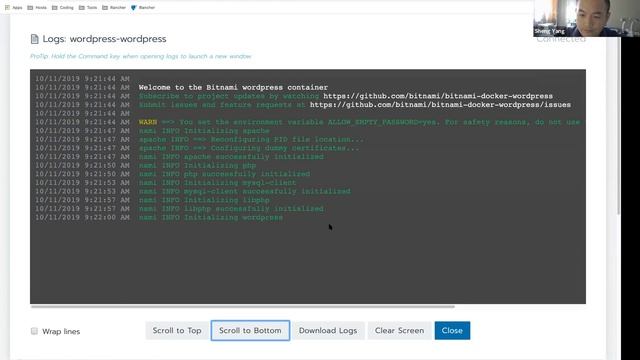
Task: Open the Hosts bookmarks folder
Action: (37, 7)
